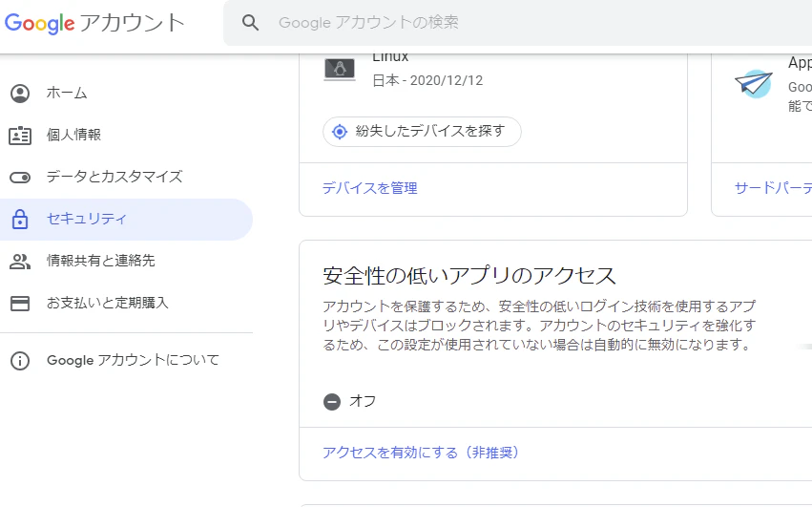Click the 個人情報 ID card icon
812x507 pixels.
(x=20, y=136)
